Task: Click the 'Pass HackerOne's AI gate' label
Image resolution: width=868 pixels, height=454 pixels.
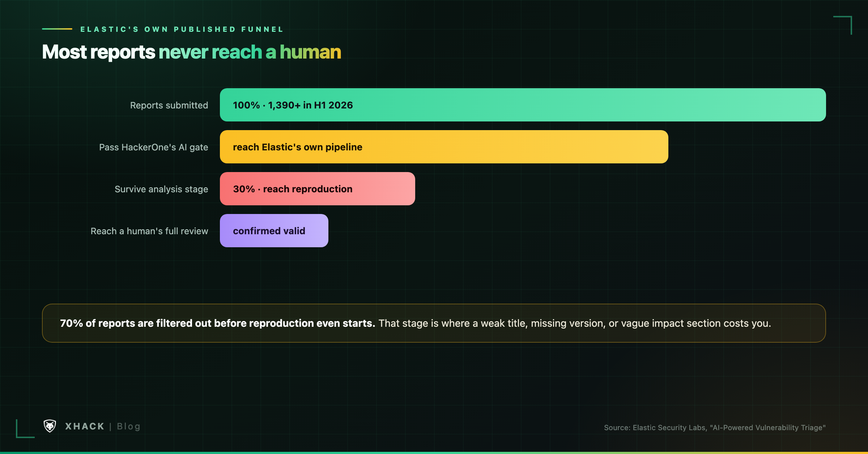Action: coord(153,147)
